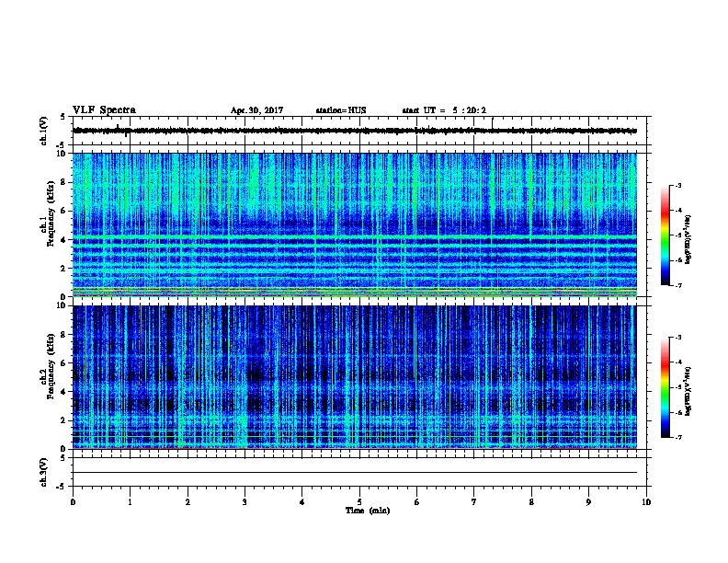Select the ch.1 "Frequency (kHz)" axis label
This screenshot has width=728, height=563.
pos(51,213)
